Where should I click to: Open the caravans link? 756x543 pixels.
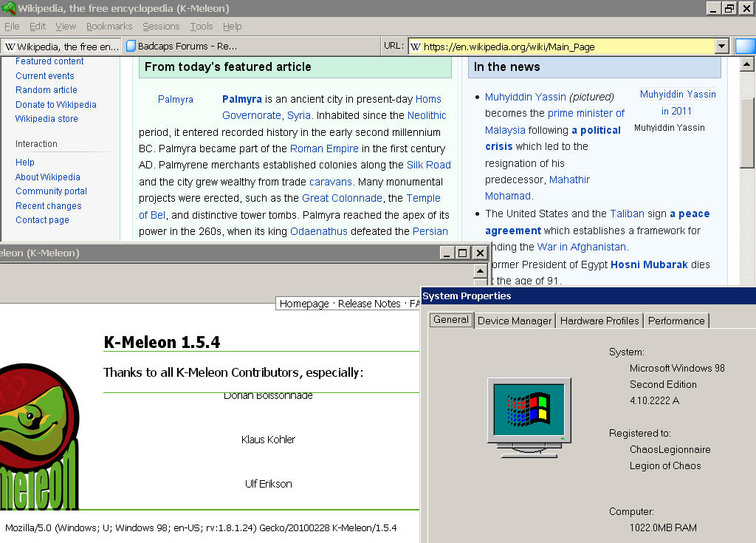point(330,182)
